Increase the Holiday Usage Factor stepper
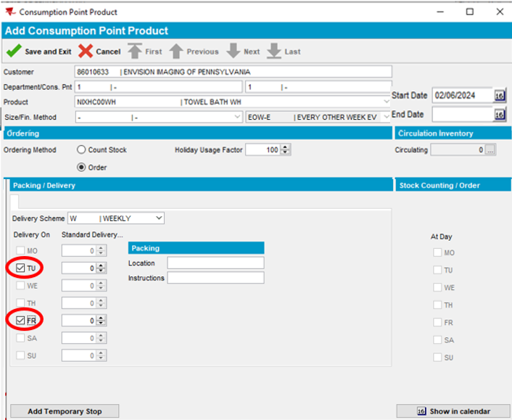Screen dimensions: 512x420 click(x=286, y=147)
